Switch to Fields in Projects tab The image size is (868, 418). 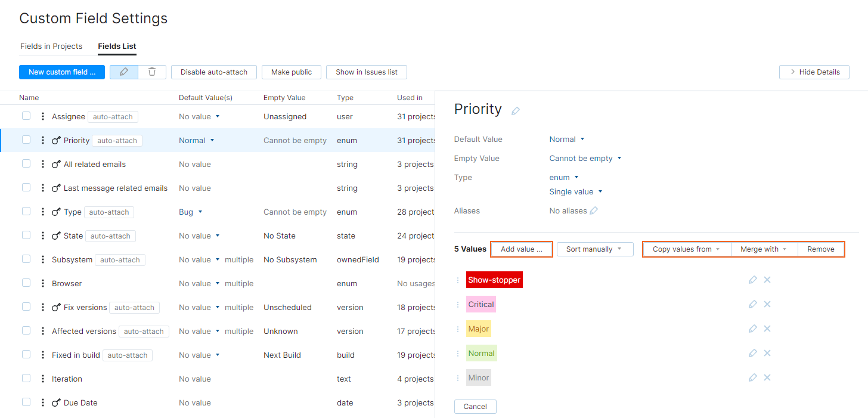coord(51,47)
